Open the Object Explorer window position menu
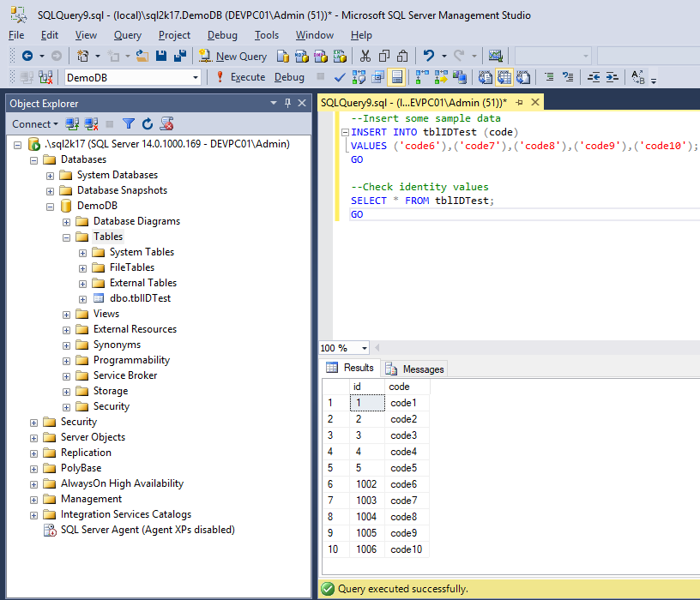Screen dimensions: 700x600 click(274, 103)
